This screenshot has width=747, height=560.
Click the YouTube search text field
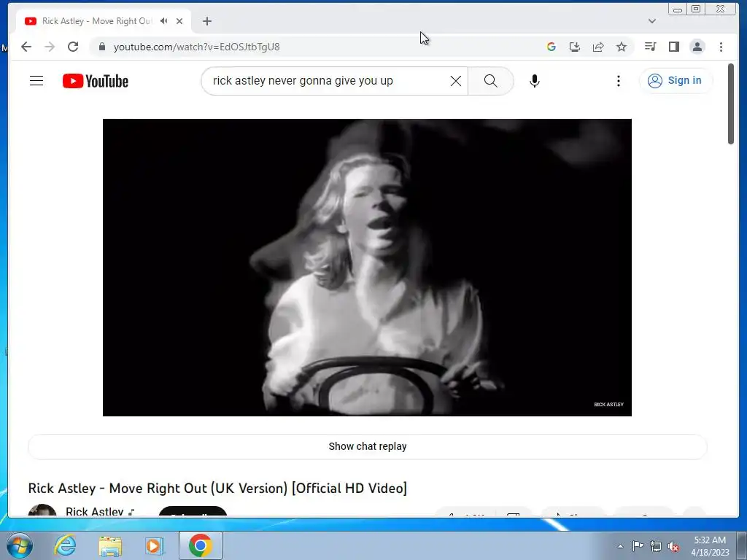pos(329,81)
